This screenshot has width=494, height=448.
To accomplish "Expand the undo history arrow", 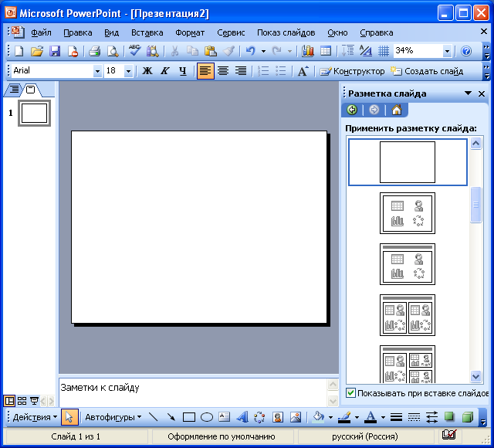I will click(263, 51).
